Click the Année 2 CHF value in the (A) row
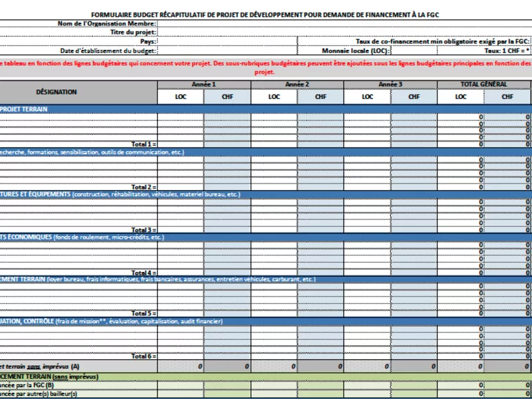 coord(321,366)
